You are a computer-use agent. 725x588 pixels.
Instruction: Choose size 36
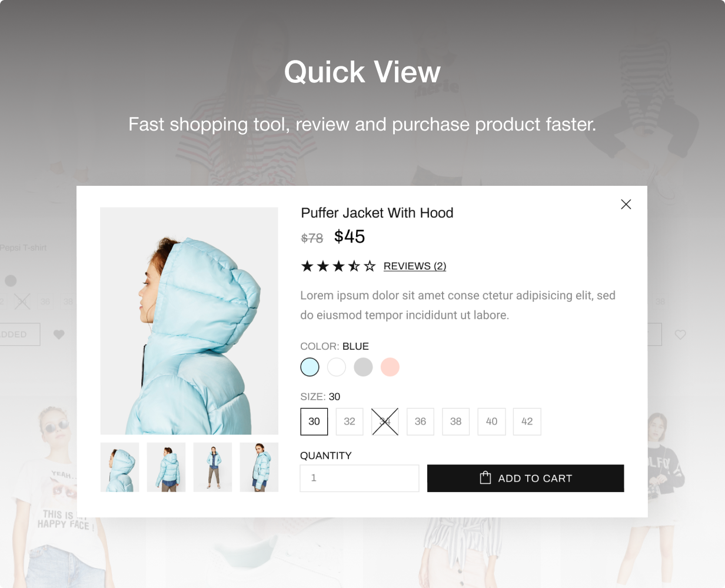(420, 422)
